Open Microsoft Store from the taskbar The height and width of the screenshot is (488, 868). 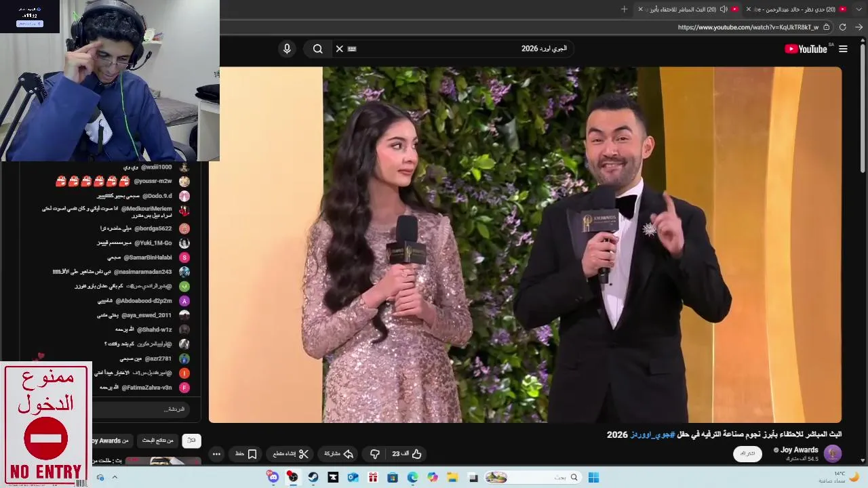[x=393, y=477]
